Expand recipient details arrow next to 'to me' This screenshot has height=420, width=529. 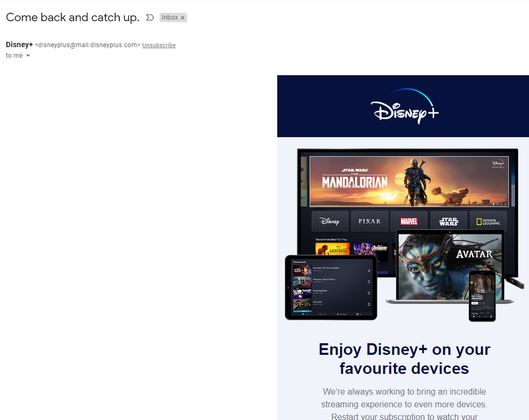(28, 56)
